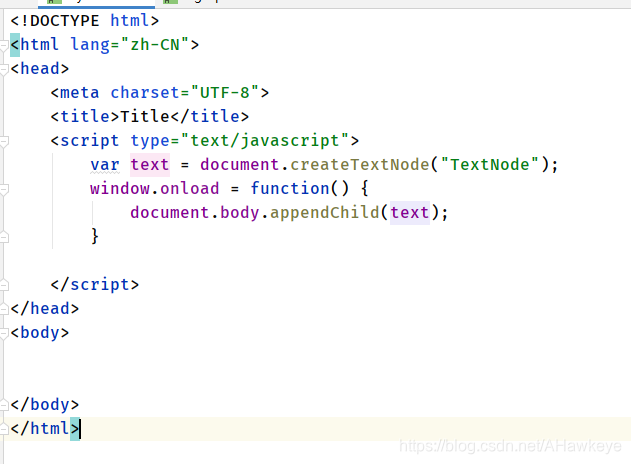Viewport: 631px width, 464px height.
Task: Collapse the window.onload function fold marker
Action: point(4,189)
